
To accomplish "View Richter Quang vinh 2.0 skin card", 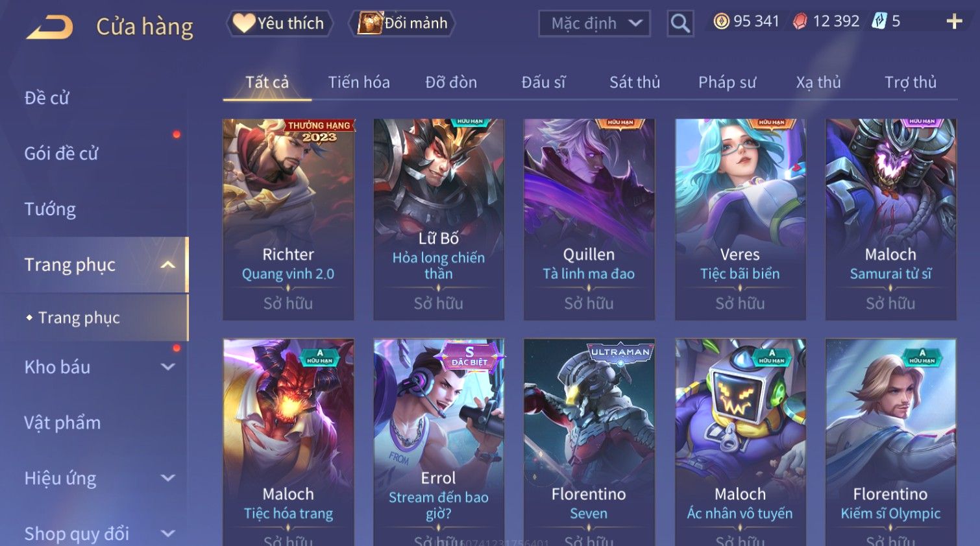I will (288, 219).
